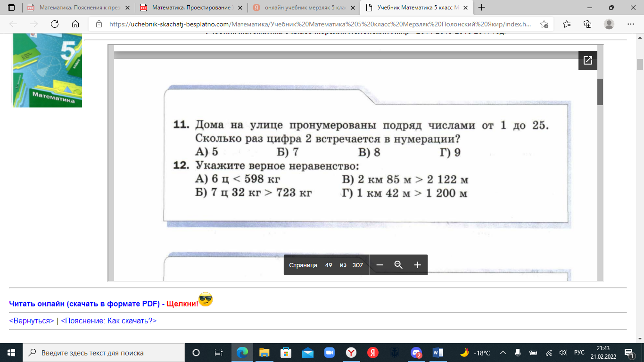Click 'Читать онлайн (скачать в формате PDF)' link

pyautogui.click(x=85, y=304)
